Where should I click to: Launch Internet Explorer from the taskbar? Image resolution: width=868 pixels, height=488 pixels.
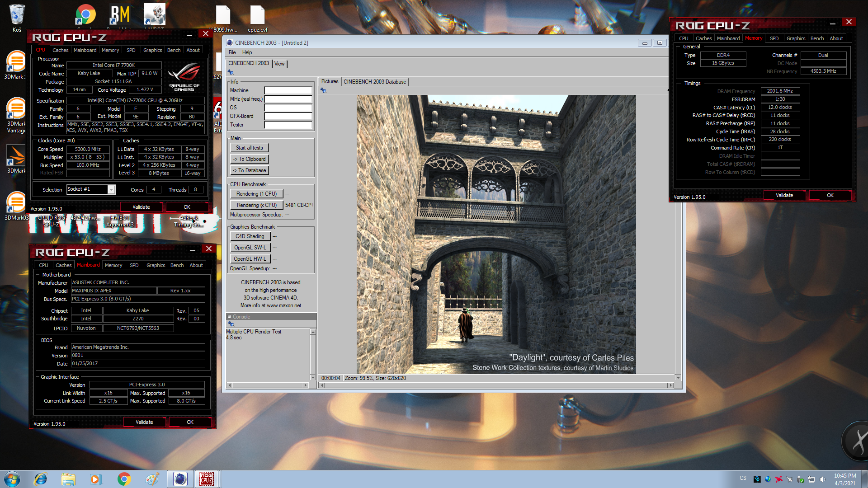pyautogui.click(x=41, y=479)
